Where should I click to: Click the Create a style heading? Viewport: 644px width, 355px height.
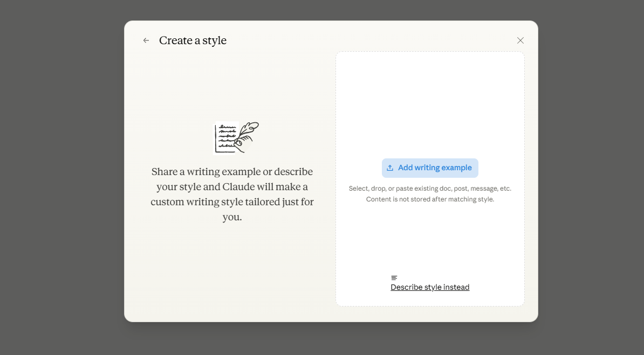click(193, 40)
